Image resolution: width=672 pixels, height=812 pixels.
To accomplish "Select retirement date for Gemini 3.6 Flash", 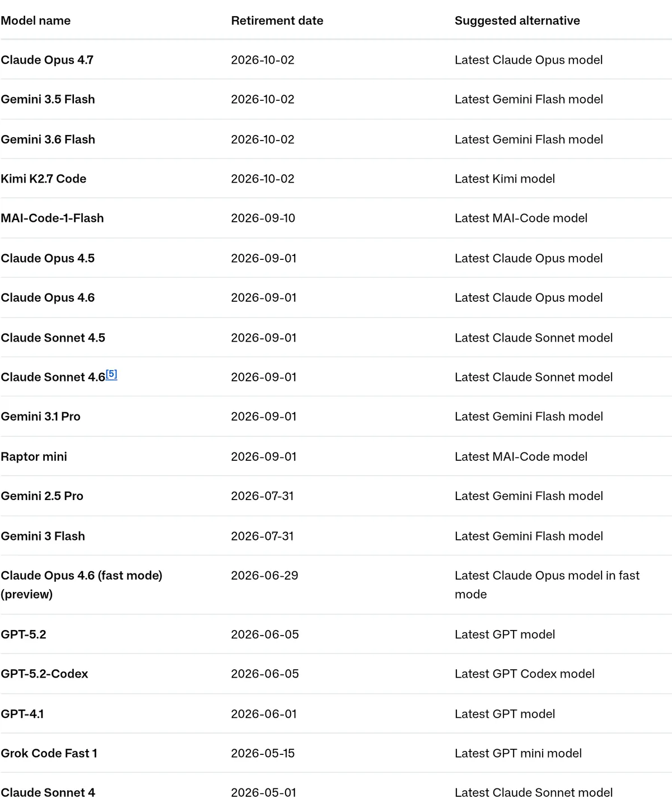I will coord(263,139).
